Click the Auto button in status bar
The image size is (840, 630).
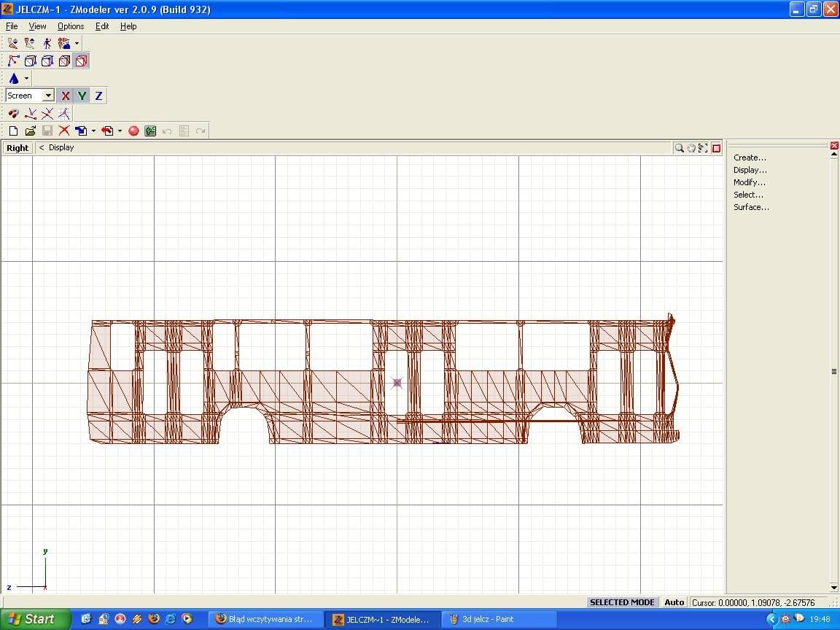674,602
